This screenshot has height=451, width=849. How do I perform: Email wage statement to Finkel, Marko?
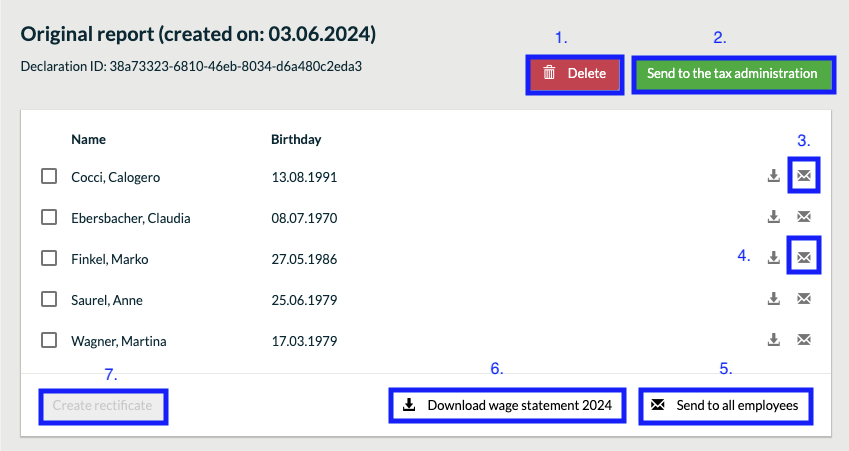(x=804, y=258)
